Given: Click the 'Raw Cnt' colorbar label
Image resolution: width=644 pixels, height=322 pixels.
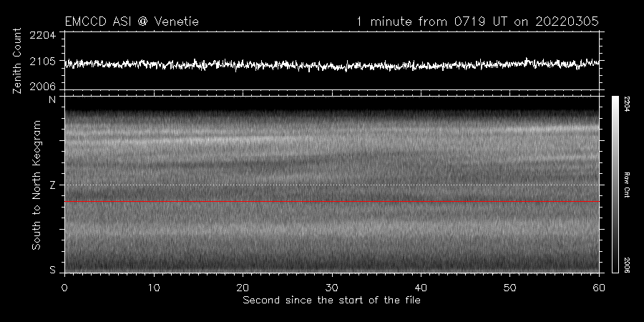Looking at the screenshot, I should (627, 185).
